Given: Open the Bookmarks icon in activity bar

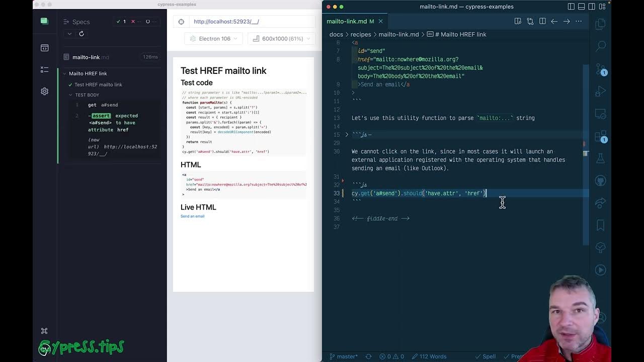Looking at the screenshot, I should point(600,225).
